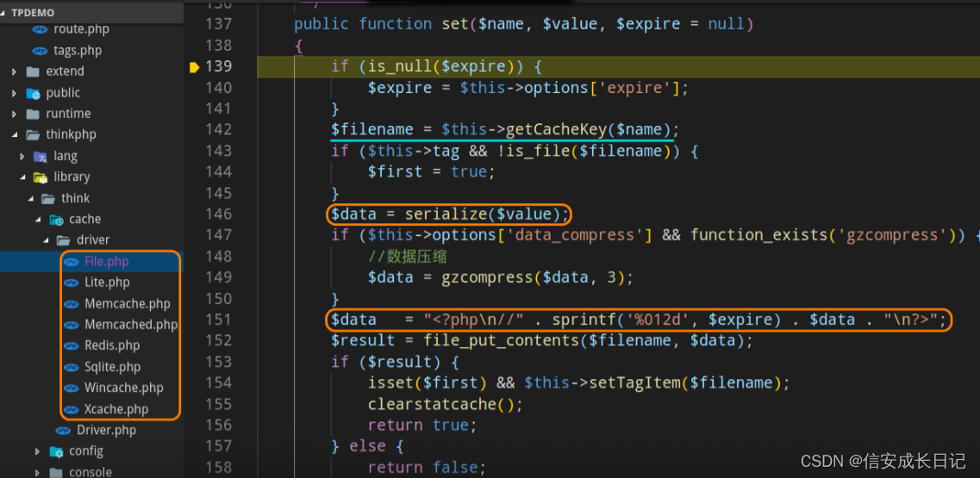Collapse the driver folder arrow
This screenshot has width=980, height=478.
45,239
